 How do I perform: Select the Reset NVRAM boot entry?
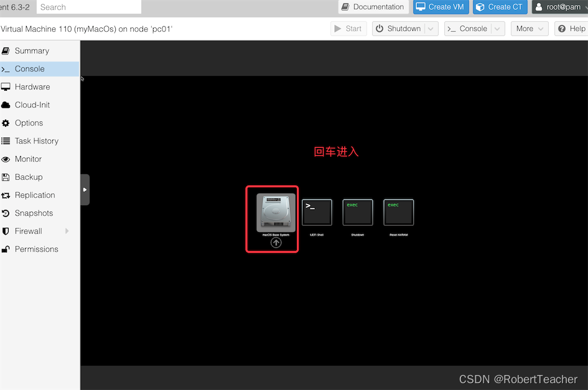coord(398,212)
